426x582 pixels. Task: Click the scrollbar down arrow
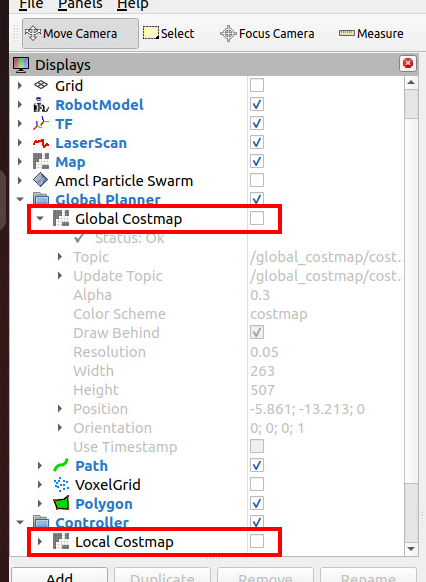tap(411, 549)
